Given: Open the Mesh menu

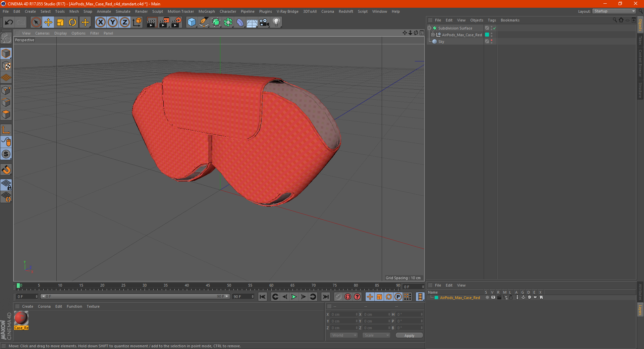Looking at the screenshot, I should pyautogui.click(x=74, y=11).
